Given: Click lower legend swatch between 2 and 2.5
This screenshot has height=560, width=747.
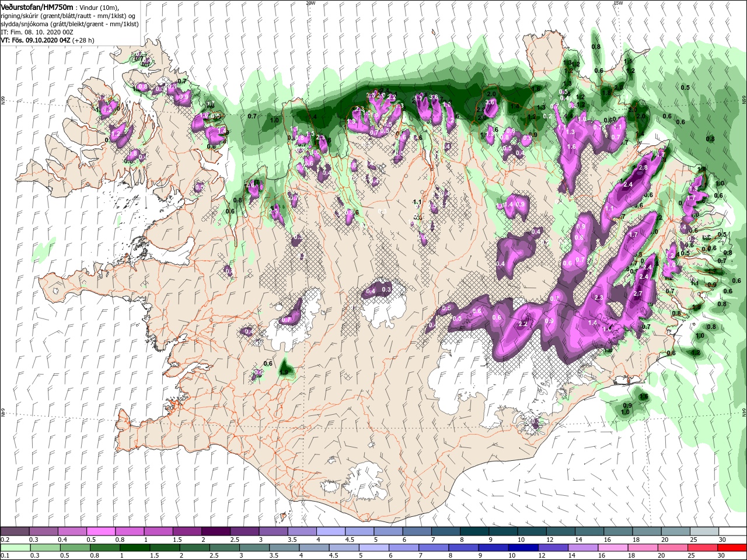Looking at the screenshot, I should 194,548.
